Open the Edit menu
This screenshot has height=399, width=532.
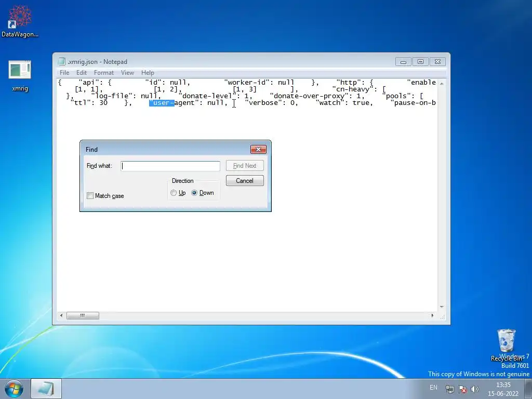pyautogui.click(x=82, y=73)
